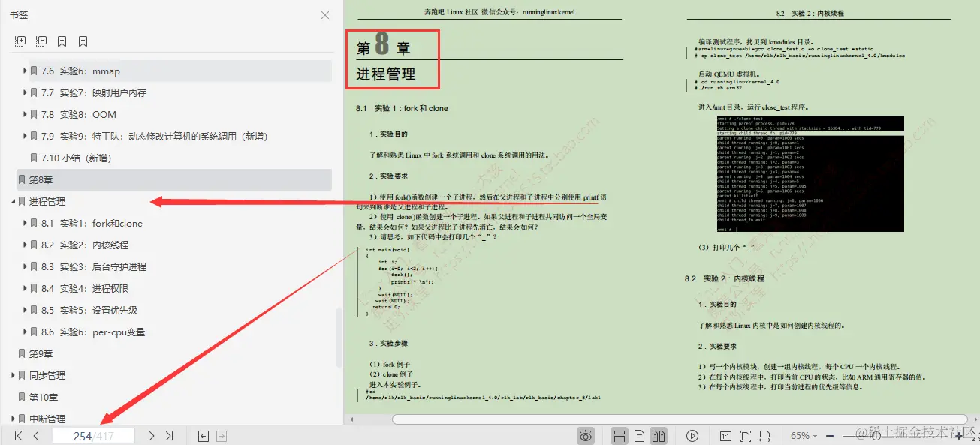Expand all bookmarks with the plus-box icon
The width and height of the screenshot is (980, 445).
[19, 41]
